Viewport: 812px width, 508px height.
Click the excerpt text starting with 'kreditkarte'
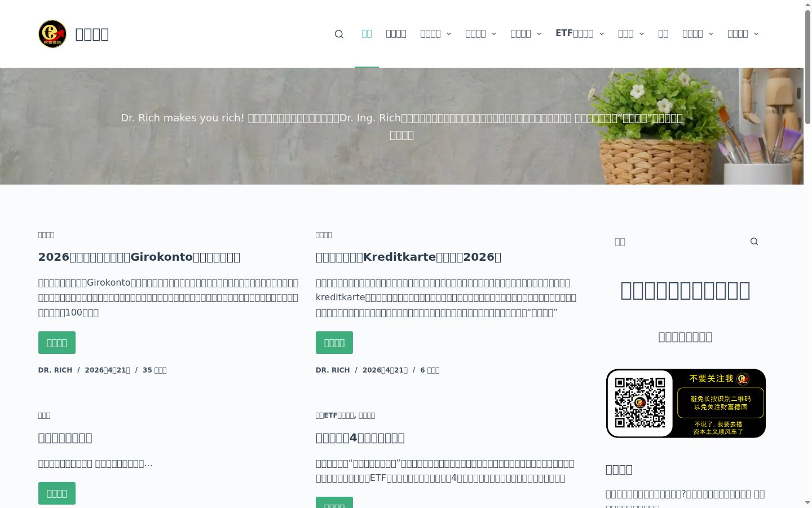point(446,297)
